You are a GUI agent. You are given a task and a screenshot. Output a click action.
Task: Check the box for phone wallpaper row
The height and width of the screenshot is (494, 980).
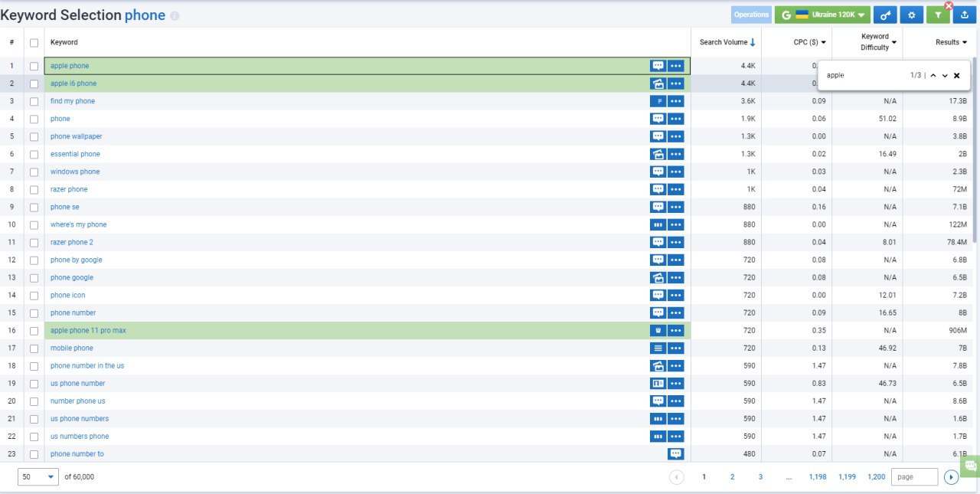click(34, 137)
